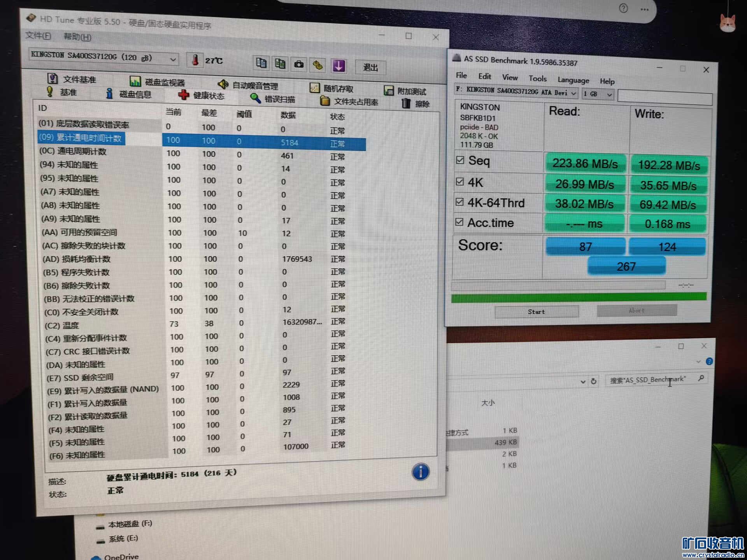Click the second copy-screenshot toolbar icon
The width and height of the screenshot is (747, 560).
[280, 64]
